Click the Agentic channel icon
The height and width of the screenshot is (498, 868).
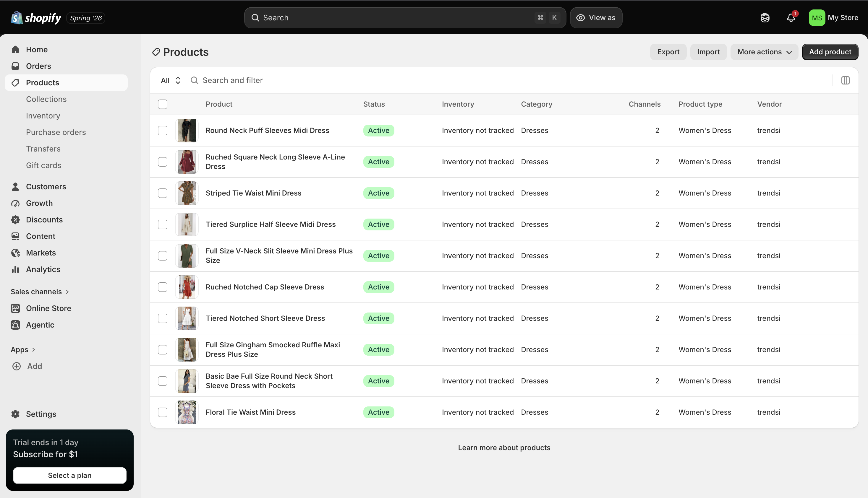pyautogui.click(x=15, y=325)
